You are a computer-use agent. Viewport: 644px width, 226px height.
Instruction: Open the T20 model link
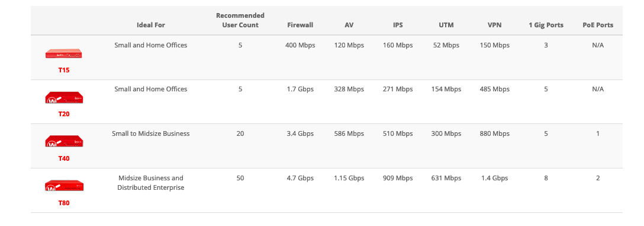click(x=64, y=114)
